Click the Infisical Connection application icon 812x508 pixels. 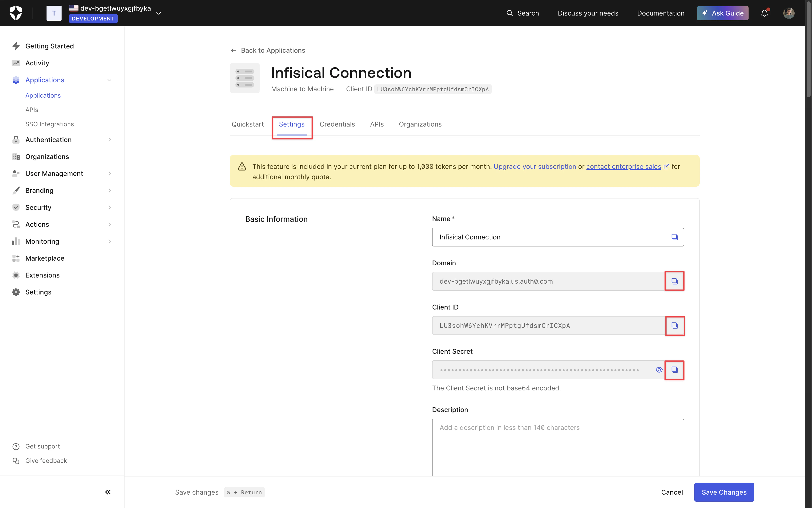pyautogui.click(x=245, y=78)
